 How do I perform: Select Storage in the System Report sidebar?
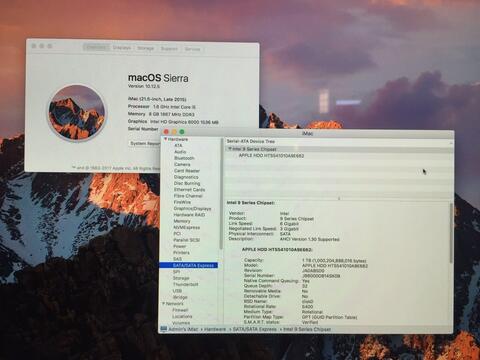point(181,278)
